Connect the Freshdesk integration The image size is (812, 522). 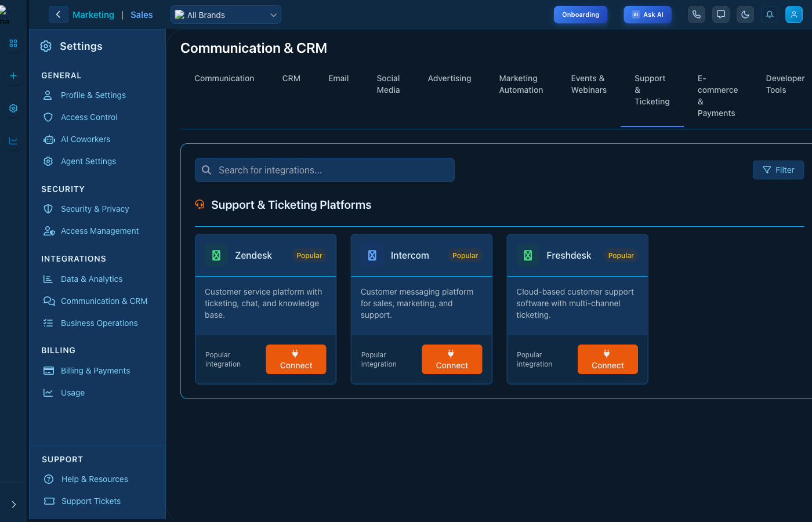pos(608,359)
